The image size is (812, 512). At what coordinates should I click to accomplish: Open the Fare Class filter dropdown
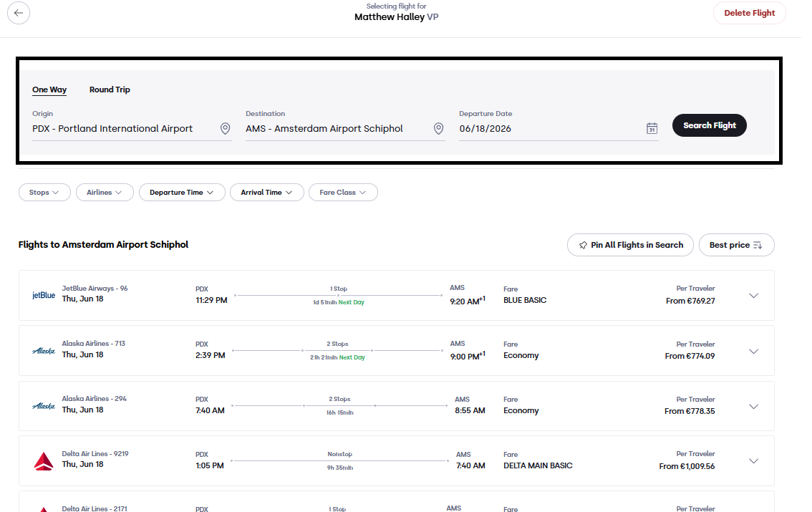pos(343,193)
